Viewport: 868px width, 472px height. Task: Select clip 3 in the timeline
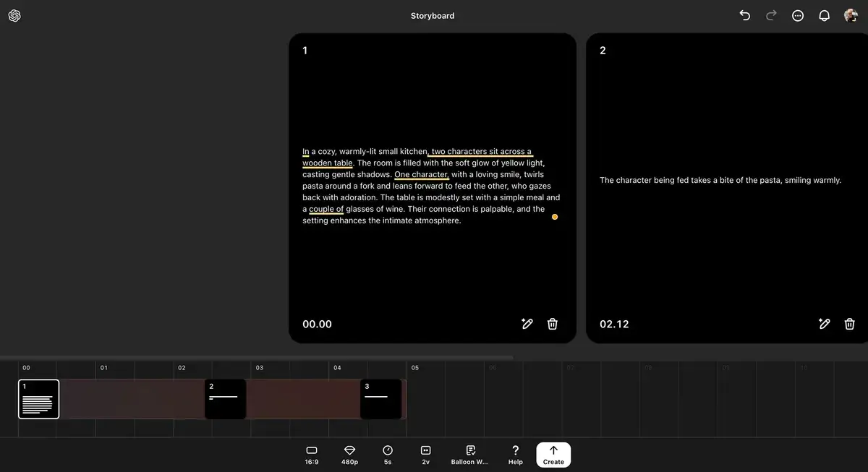click(381, 398)
